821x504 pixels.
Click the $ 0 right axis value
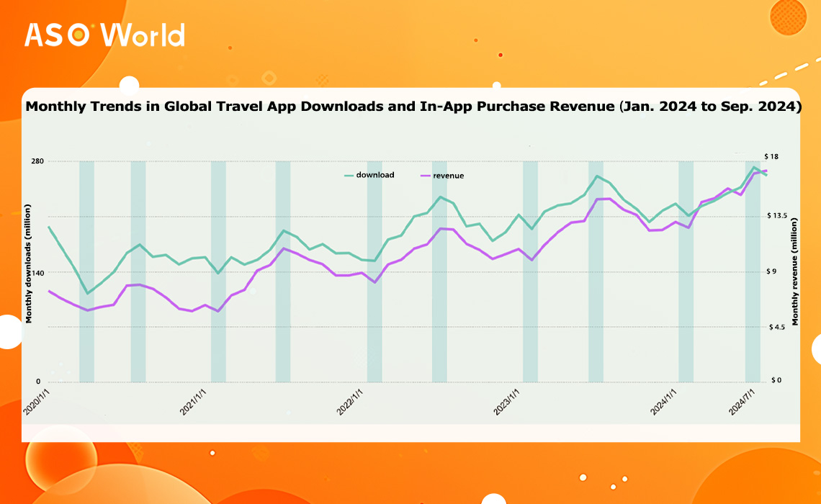[x=776, y=380]
